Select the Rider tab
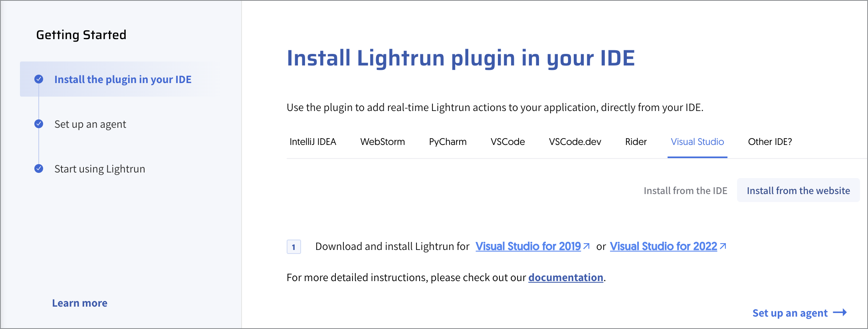Screen dimensions: 868x329 pos(636,142)
